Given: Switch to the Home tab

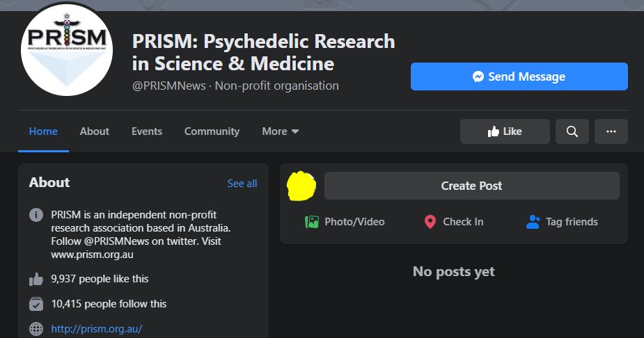Looking at the screenshot, I should (43, 131).
